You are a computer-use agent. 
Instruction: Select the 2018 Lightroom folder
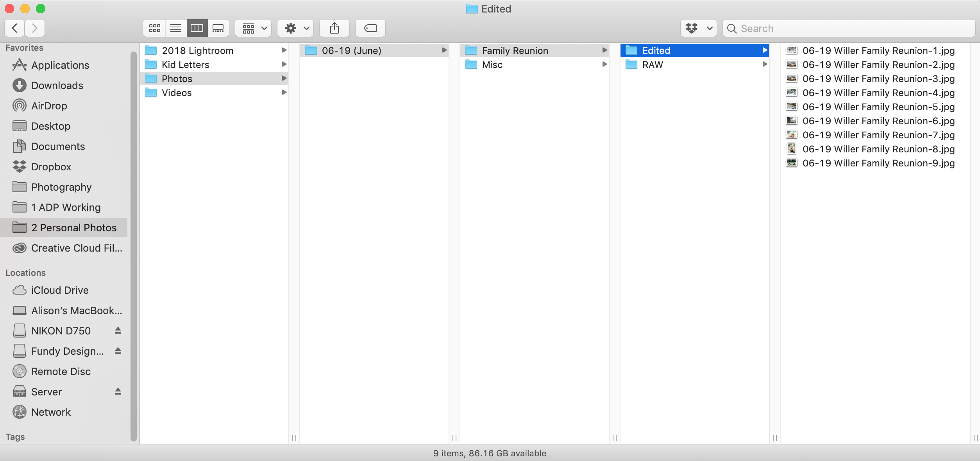[x=214, y=50]
